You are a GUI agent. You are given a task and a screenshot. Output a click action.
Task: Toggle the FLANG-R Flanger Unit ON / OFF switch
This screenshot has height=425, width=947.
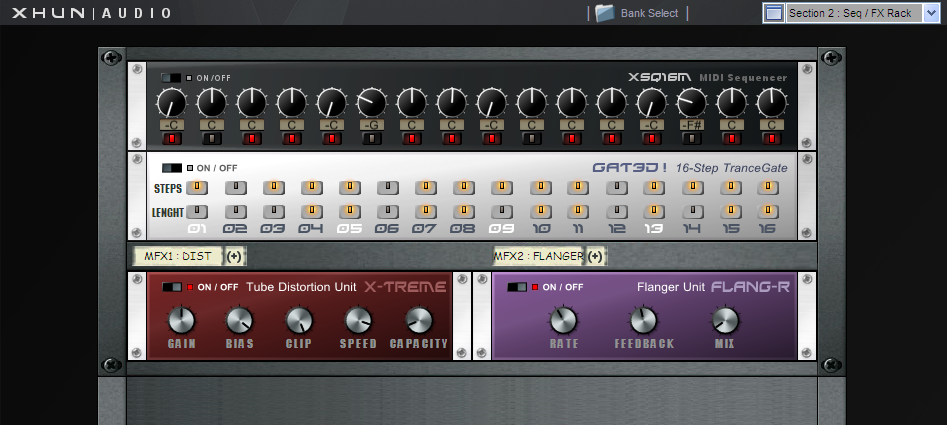[518, 287]
